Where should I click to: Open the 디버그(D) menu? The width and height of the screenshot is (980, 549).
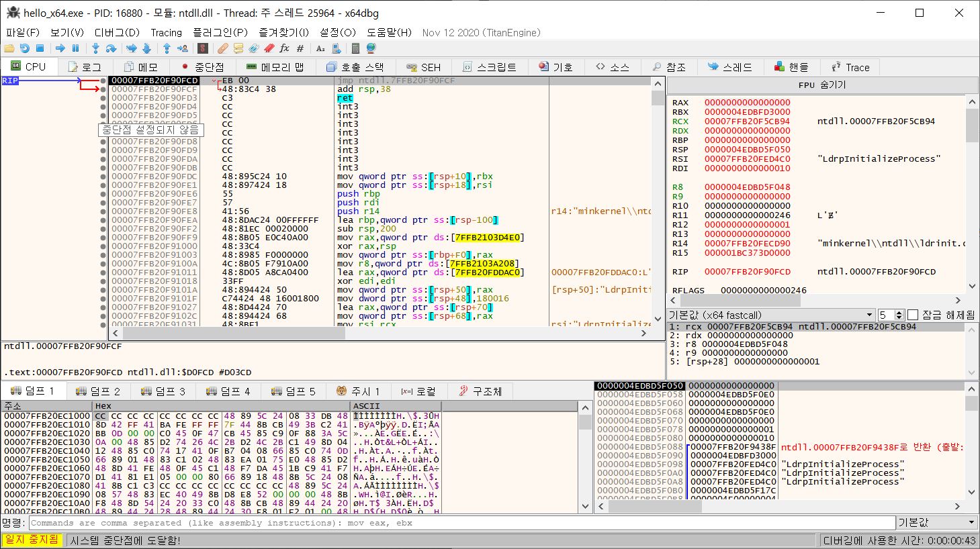click(117, 32)
